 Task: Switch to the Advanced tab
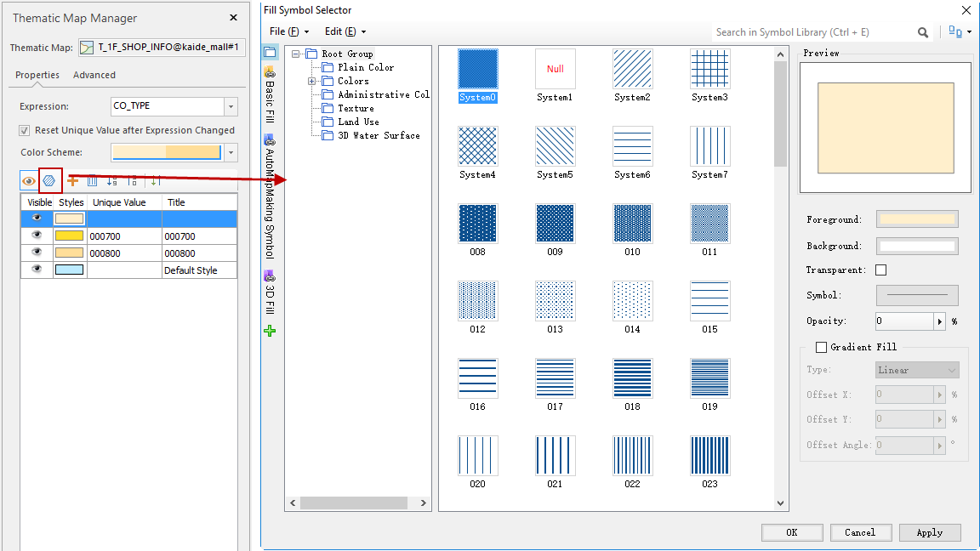point(94,75)
